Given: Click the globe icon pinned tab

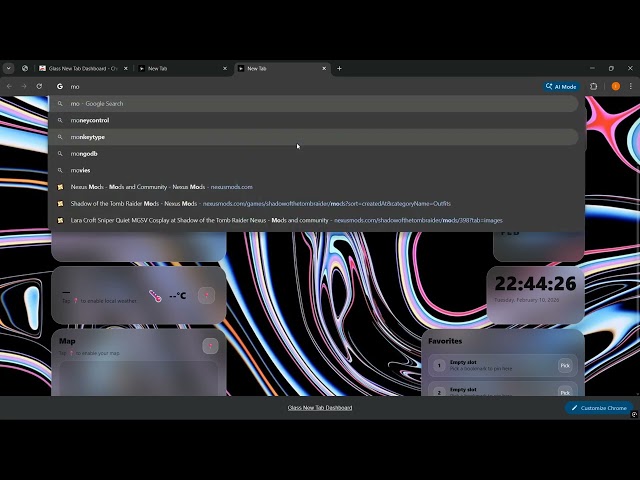Looking at the screenshot, I should (25, 68).
